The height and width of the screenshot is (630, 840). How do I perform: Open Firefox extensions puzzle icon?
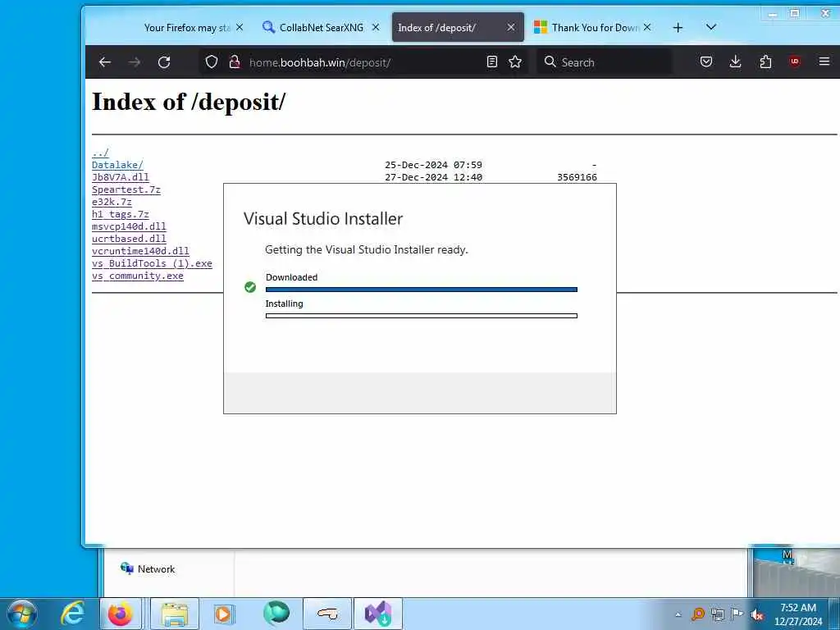coord(765,62)
